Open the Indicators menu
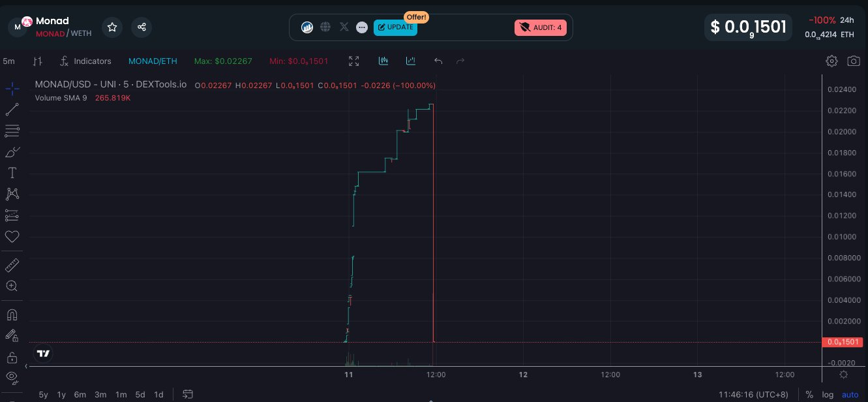868x402 pixels. pos(85,61)
